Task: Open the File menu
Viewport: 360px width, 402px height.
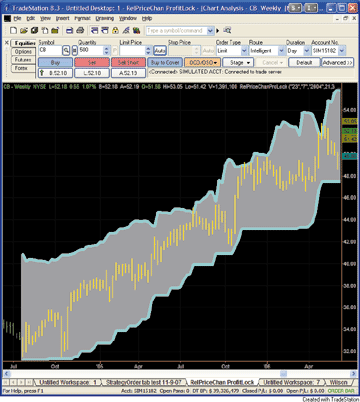Action: 18,18
